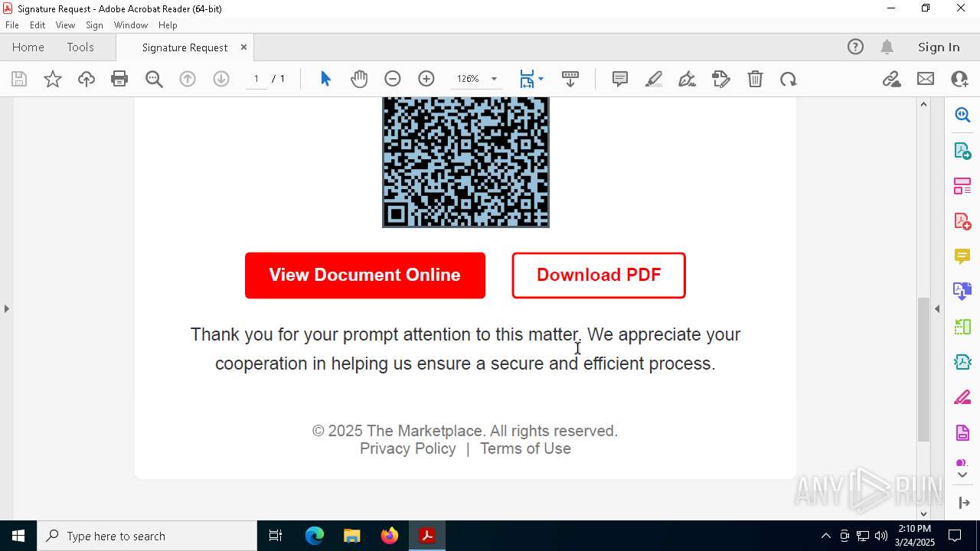
Task: Expand the left navigation pane
Action: click(x=6, y=309)
